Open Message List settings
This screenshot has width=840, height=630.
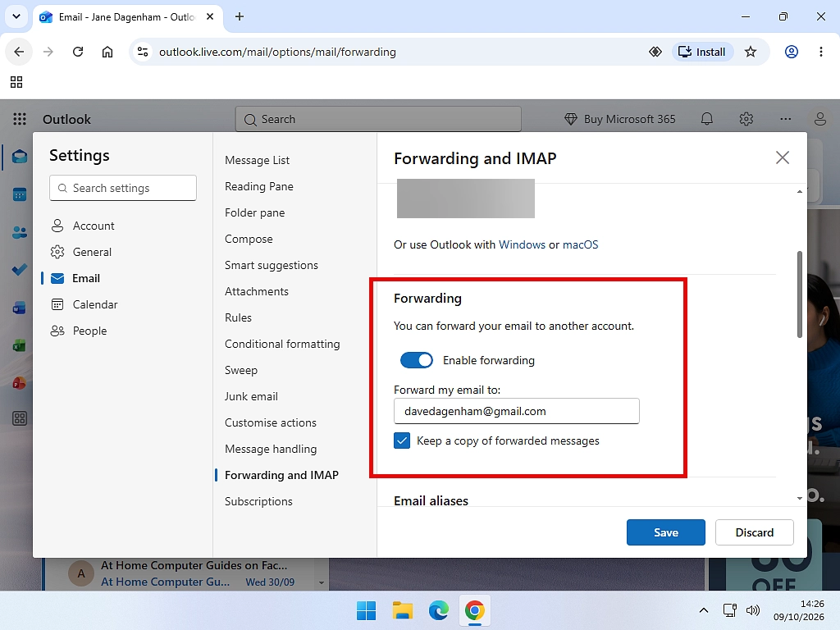257,160
